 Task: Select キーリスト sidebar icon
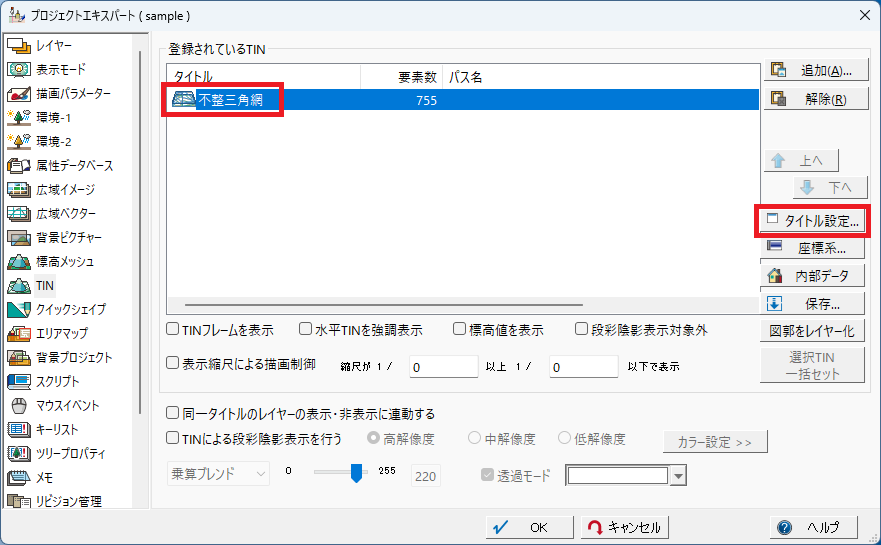pos(19,430)
